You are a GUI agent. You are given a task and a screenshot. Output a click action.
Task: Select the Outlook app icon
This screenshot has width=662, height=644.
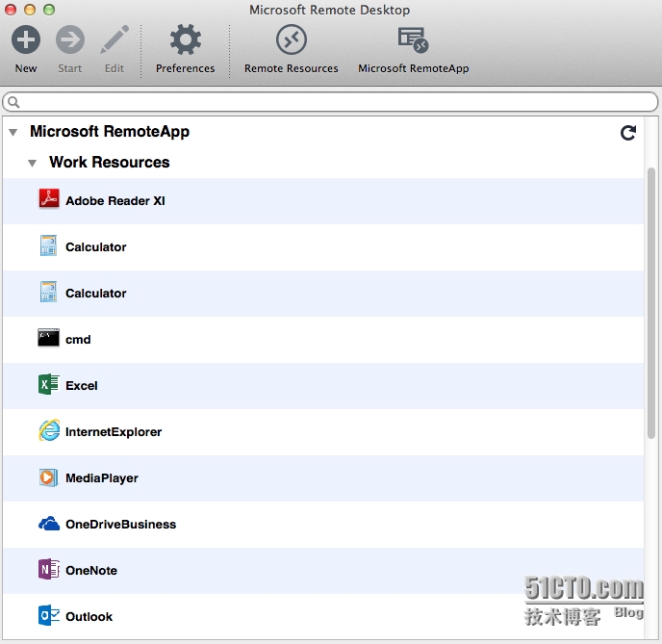(x=48, y=615)
